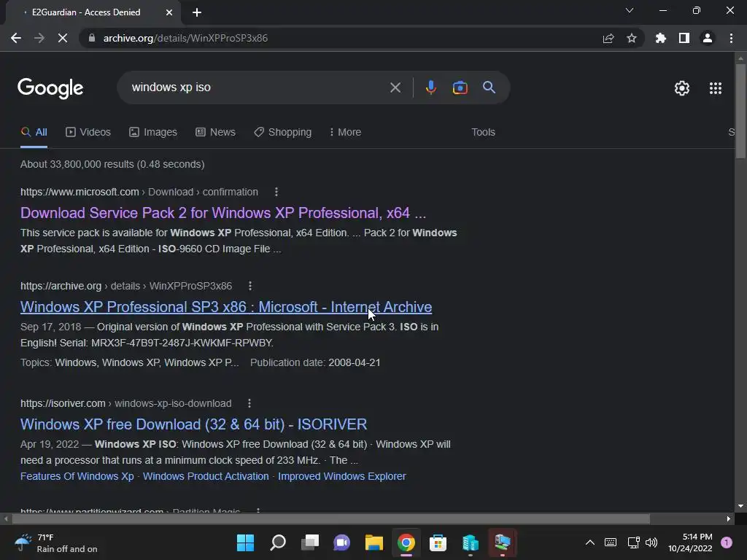Open the share this page icon
This screenshot has width=747, height=560.
pyautogui.click(x=608, y=38)
